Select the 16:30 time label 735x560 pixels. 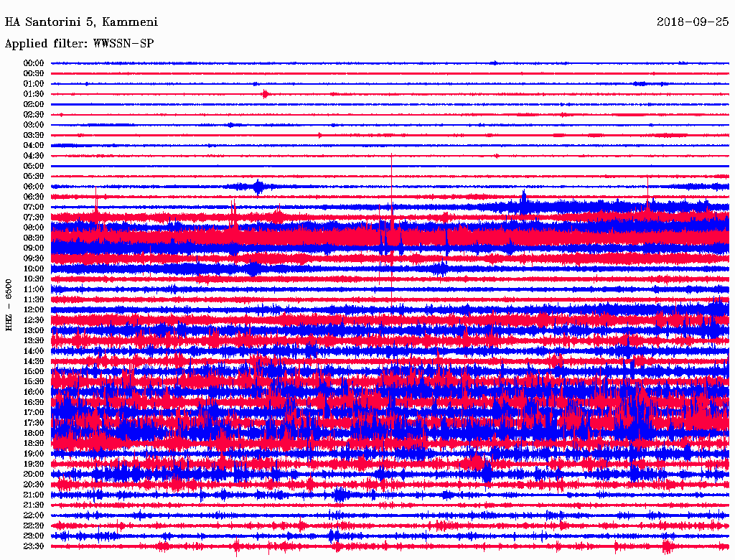pyautogui.click(x=34, y=403)
